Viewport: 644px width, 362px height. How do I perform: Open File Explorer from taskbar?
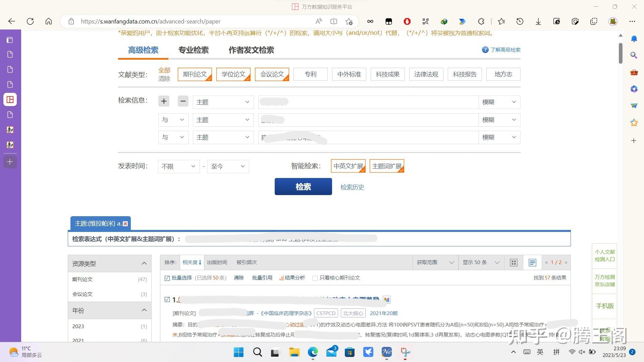tap(294, 352)
